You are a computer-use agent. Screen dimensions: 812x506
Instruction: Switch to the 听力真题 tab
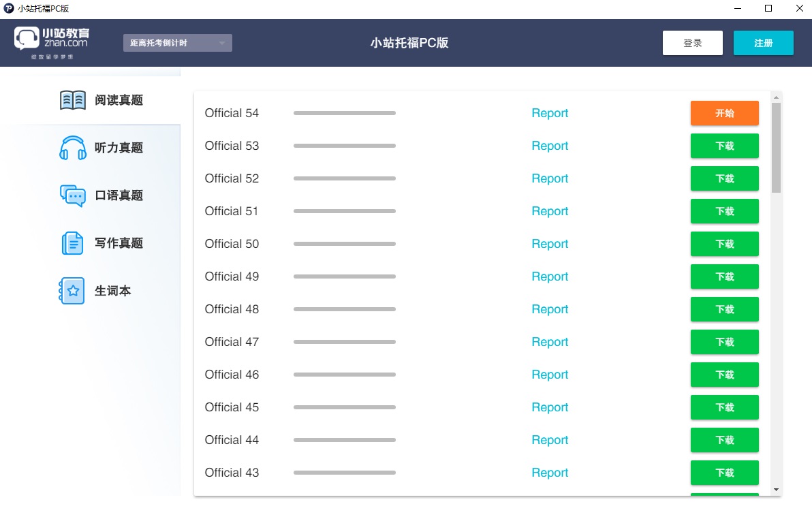click(x=119, y=148)
